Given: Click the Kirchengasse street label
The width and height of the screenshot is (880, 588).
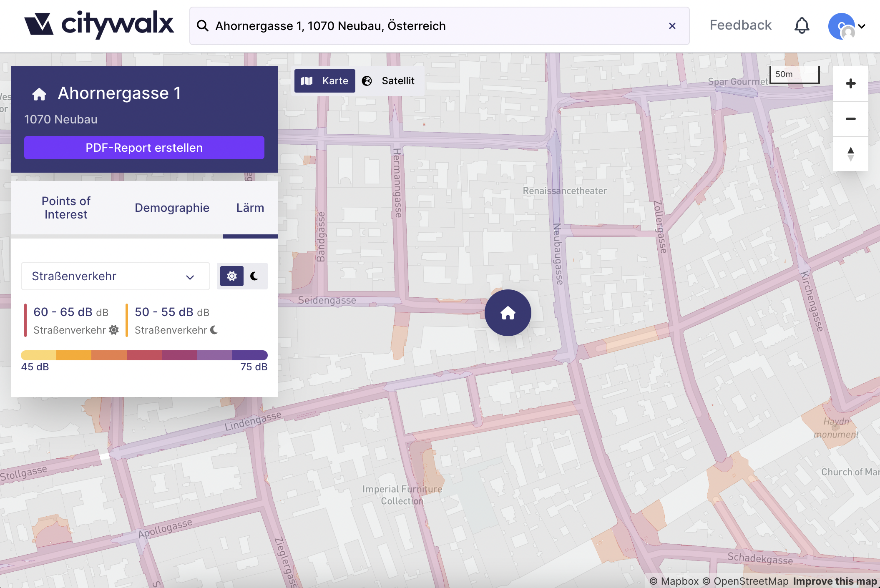Looking at the screenshot, I should tap(812, 301).
